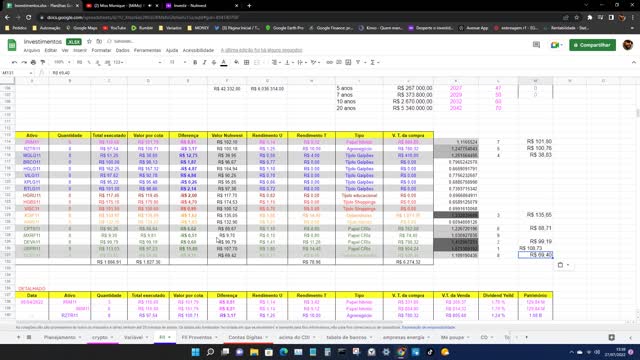The width and height of the screenshot is (640, 360).
Task: Open the fill color picker
Action: [236, 62]
